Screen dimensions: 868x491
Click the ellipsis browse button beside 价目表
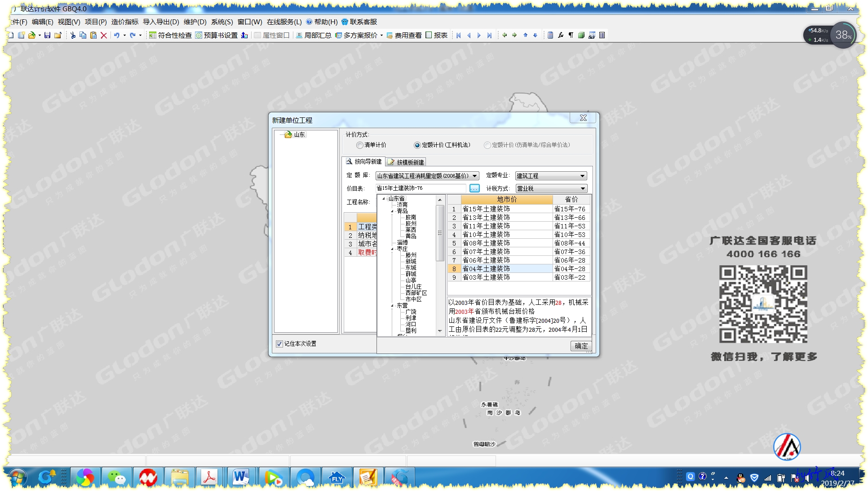tap(474, 188)
